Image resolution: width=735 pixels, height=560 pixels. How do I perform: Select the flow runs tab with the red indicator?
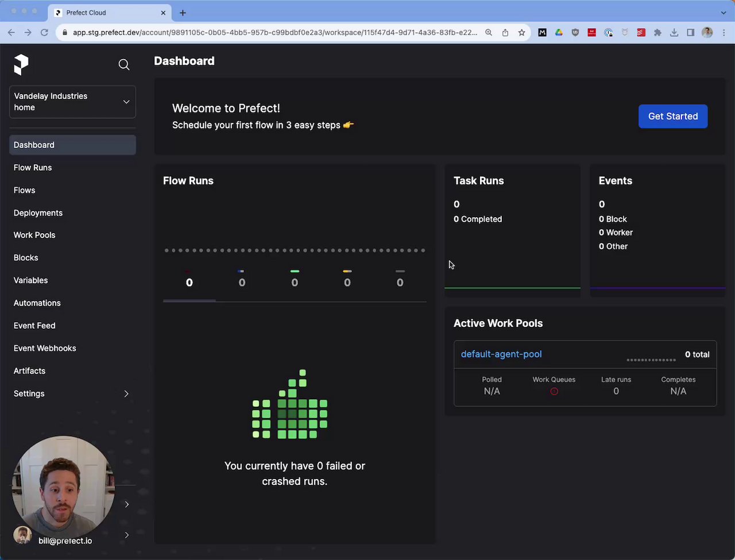(x=189, y=280)
